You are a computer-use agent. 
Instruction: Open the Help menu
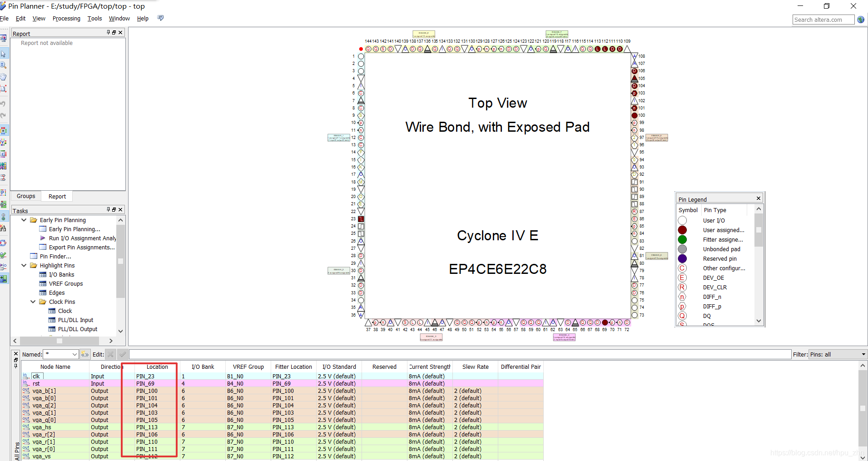(x=143, y=19)
